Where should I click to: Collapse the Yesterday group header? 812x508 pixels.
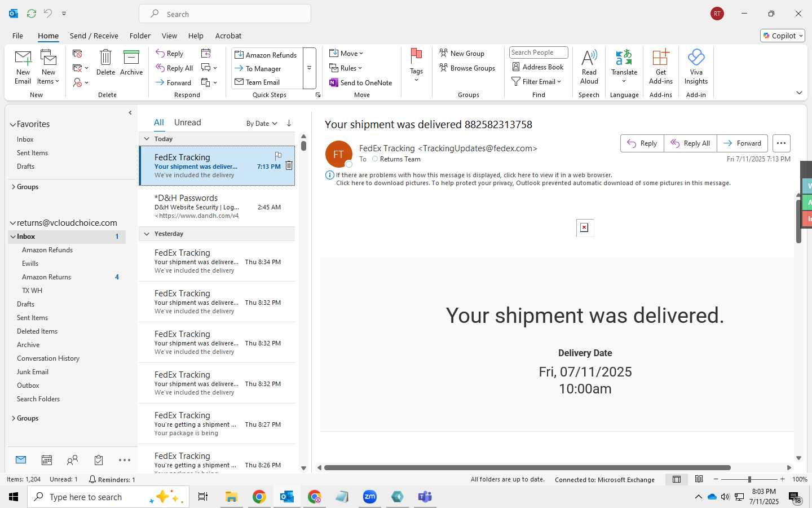147,234
